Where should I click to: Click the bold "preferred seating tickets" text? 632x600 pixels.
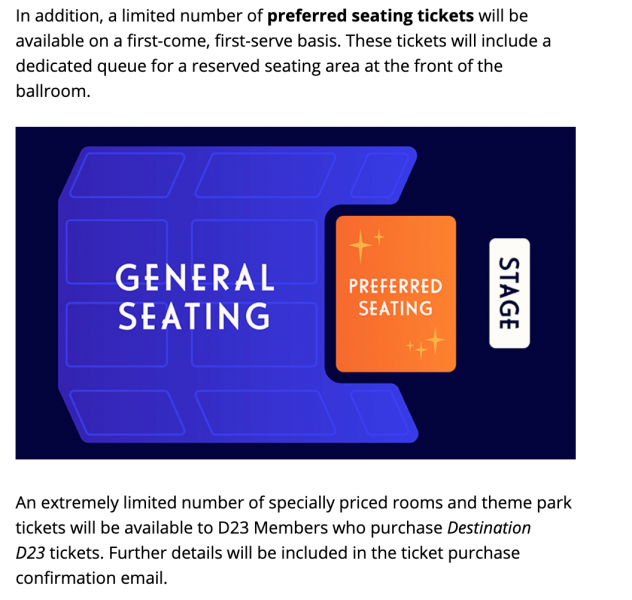370,17
